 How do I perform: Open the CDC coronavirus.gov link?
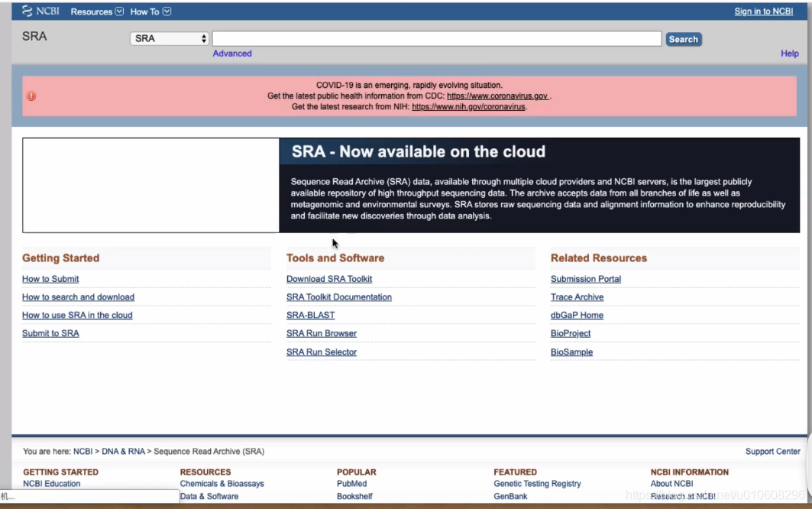[x=497, y=96]
